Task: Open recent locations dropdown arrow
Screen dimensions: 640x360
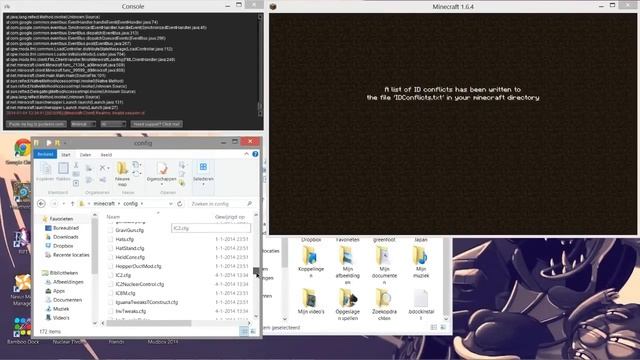Action: 63,203
